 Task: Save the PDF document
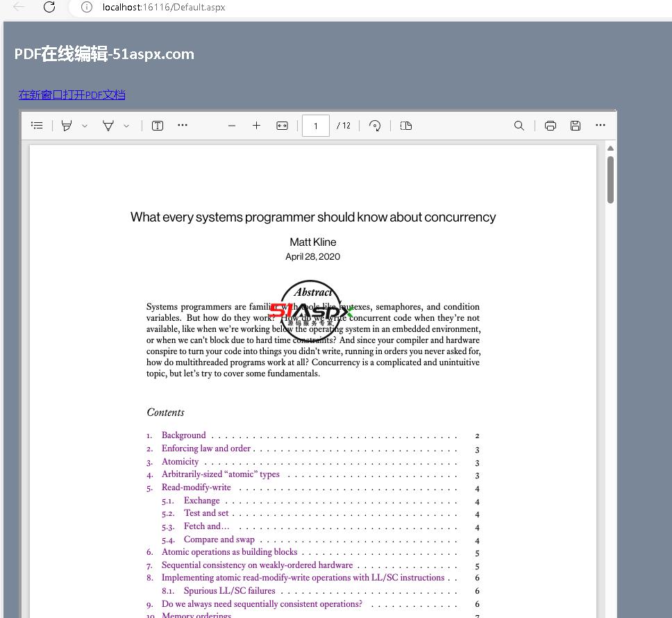[x=575, y=126]
